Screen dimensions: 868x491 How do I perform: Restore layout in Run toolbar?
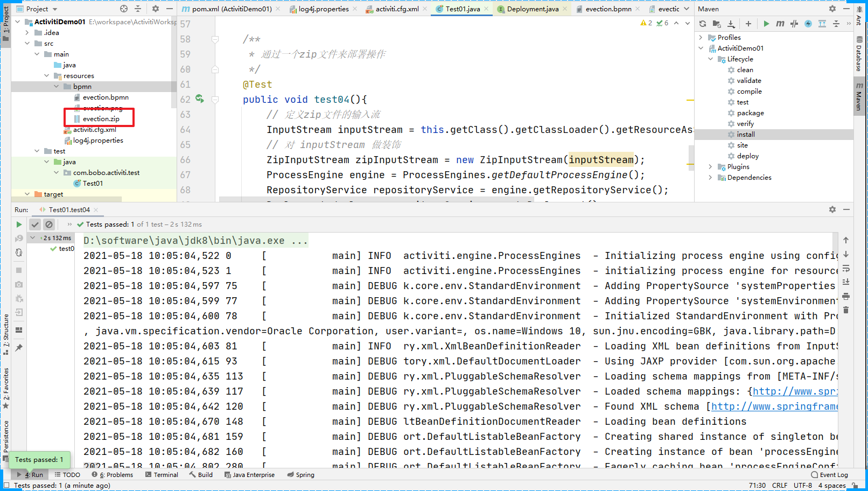19,330
